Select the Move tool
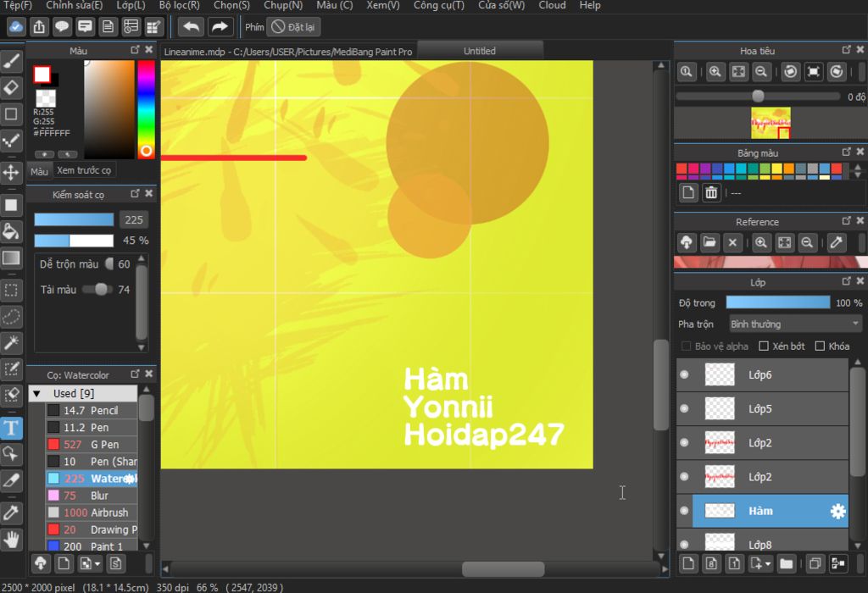This screenshot has height=593, width=868. (x=11, y=173)
